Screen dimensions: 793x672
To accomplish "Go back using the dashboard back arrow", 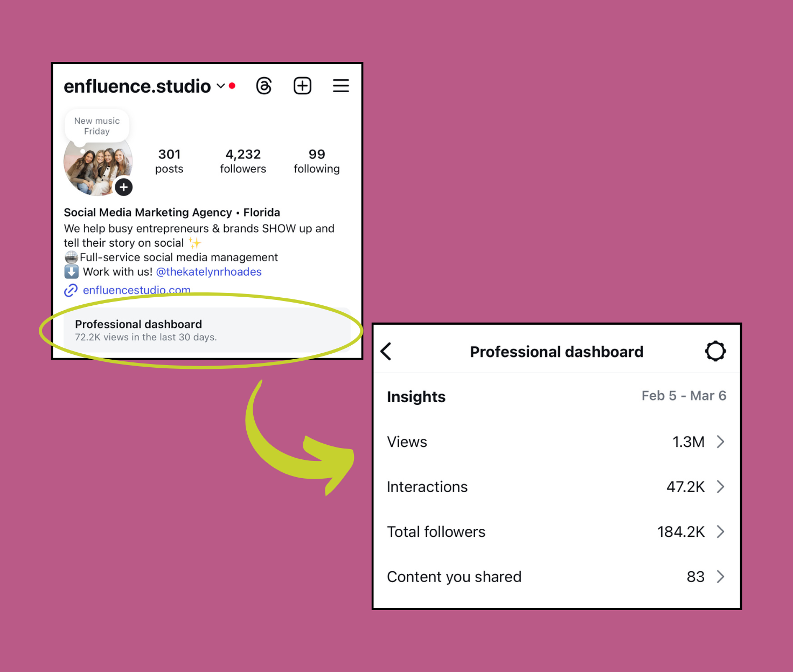I will pos(386,352).
